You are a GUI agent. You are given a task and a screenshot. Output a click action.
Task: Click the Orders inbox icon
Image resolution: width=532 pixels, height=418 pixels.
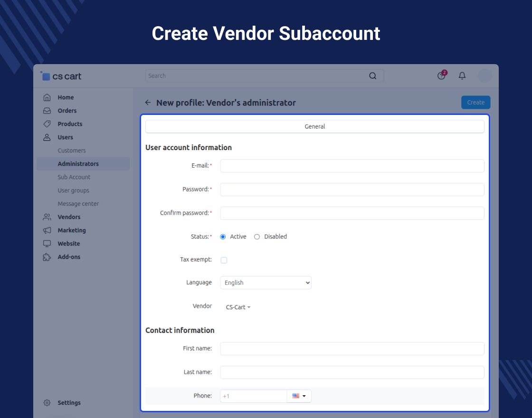tap(47, 111)
